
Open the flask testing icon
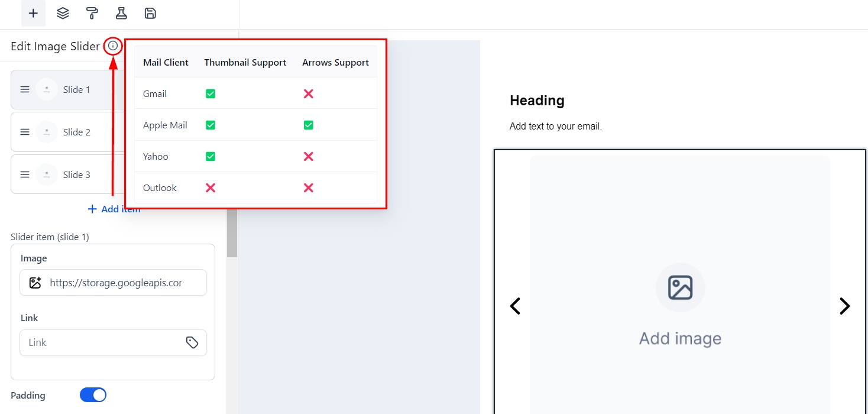[121, 13]
